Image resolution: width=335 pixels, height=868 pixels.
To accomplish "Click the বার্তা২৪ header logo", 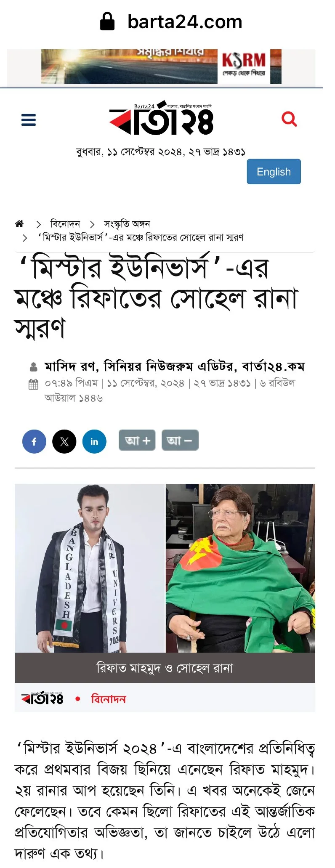I will point(162,119).
